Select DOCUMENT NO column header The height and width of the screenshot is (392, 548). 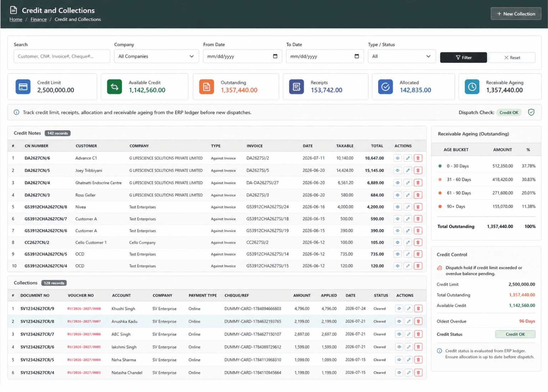tap(35, 295)
